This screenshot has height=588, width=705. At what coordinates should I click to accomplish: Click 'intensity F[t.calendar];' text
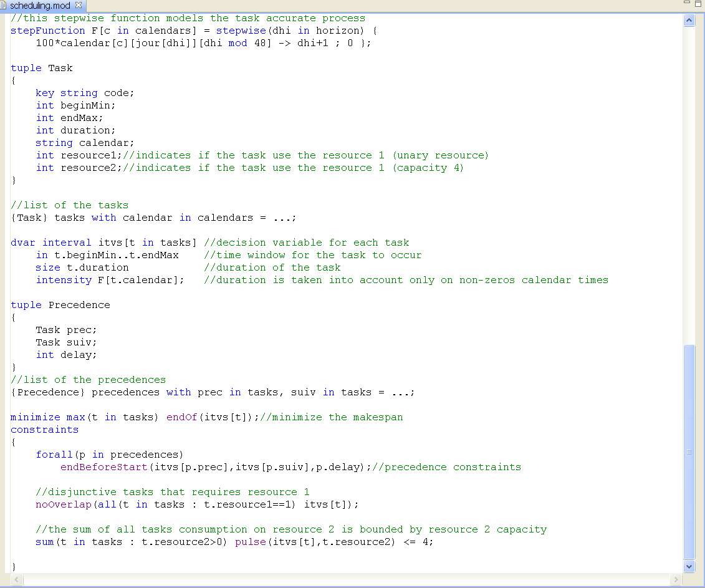(x=110, y=280)
